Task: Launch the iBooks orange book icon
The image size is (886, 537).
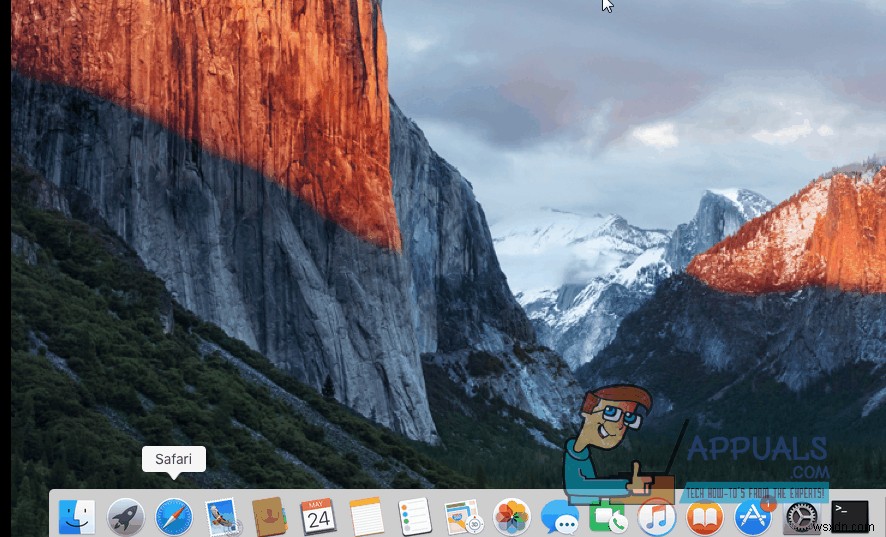Action: click(x=705, y=518)
